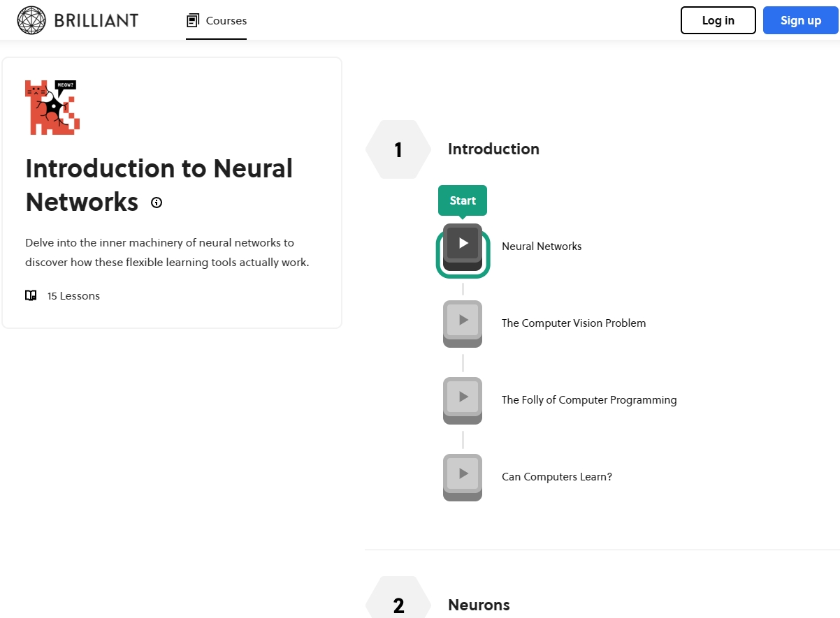Select the chapter 1 hexagon badge

398,149
